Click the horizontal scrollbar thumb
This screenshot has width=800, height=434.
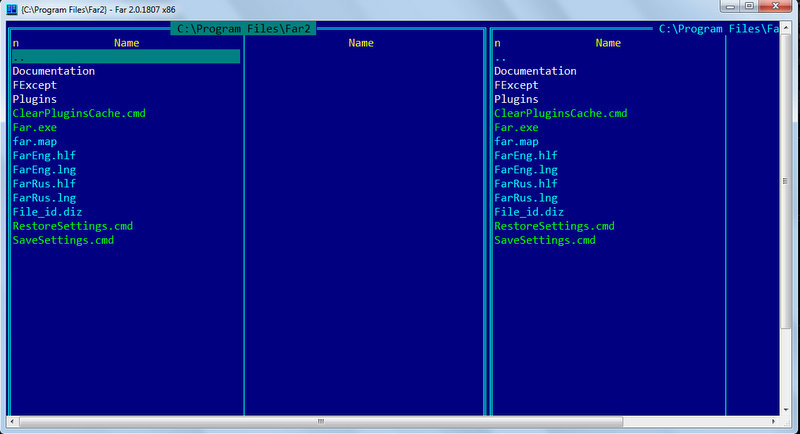(x=321, y=421)
